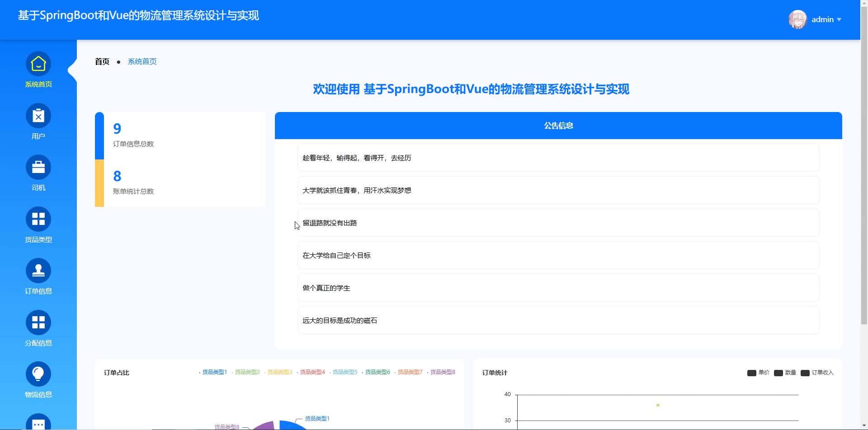
Task: Select the 司机 briefcase icon
Action: (38, 168)
